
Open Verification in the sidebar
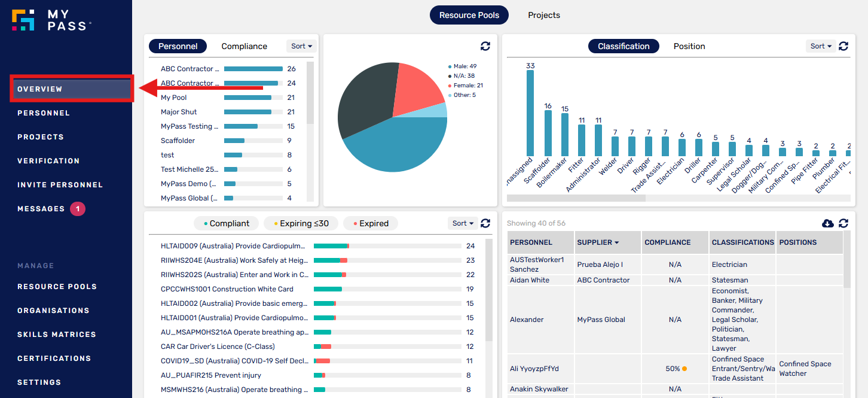48,161
